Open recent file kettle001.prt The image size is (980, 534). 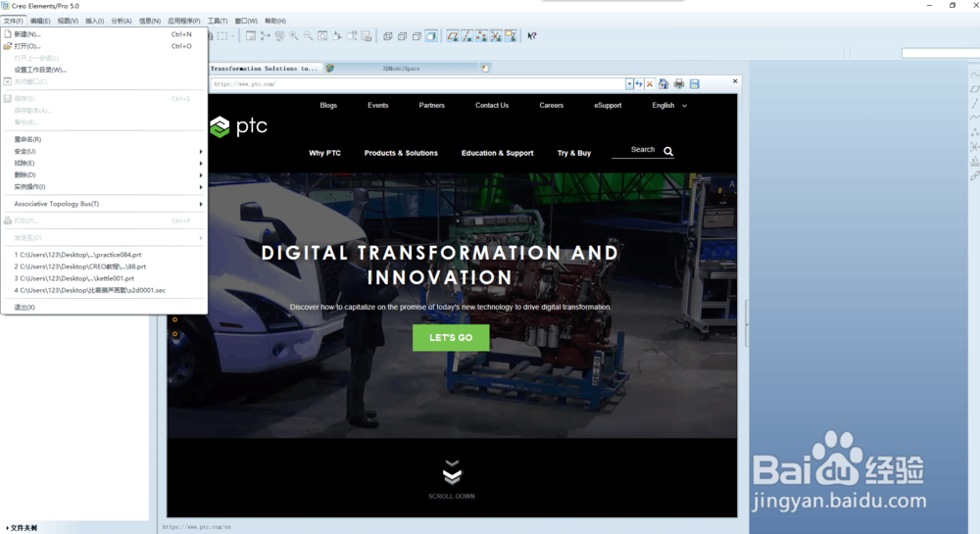pos(104,278)
